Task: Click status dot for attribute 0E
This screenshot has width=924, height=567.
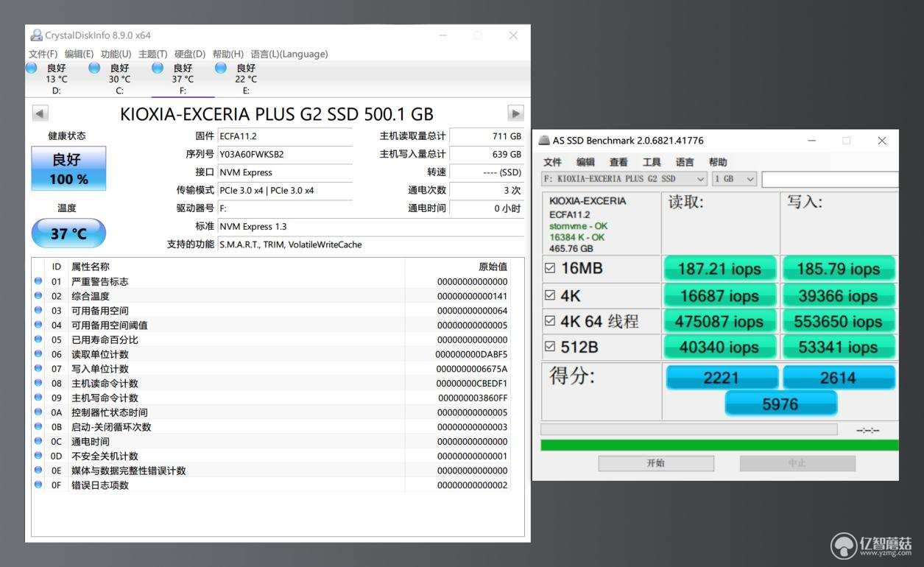Action: [38, 470]
